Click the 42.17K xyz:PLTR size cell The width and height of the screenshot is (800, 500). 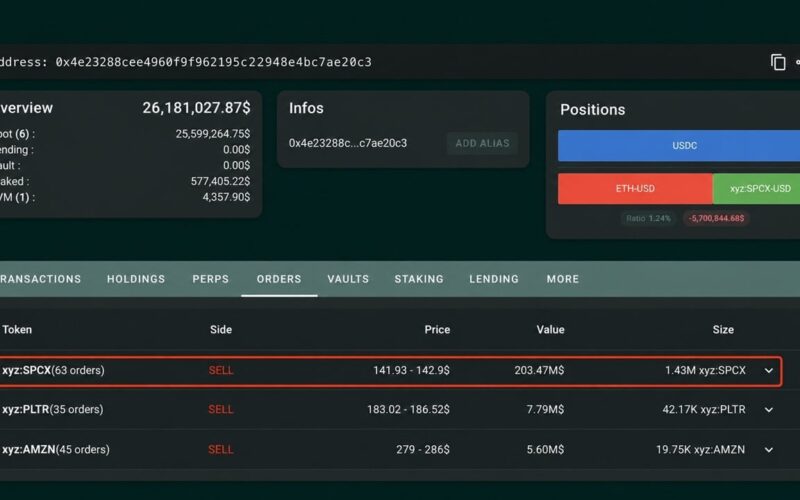704,410
